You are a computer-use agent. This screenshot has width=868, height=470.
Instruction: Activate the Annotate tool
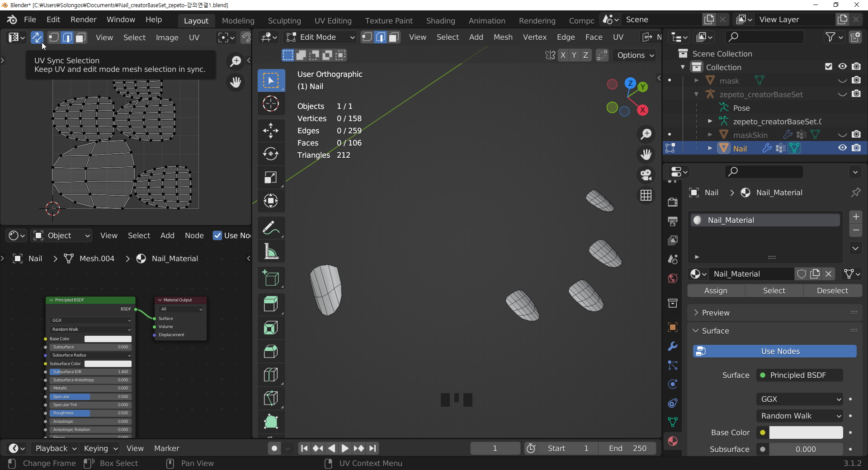pos(271,228)
